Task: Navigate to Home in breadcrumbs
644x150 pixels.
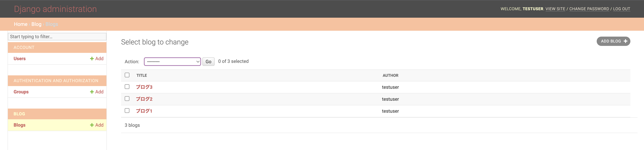Action: click(x=20, y=24)
